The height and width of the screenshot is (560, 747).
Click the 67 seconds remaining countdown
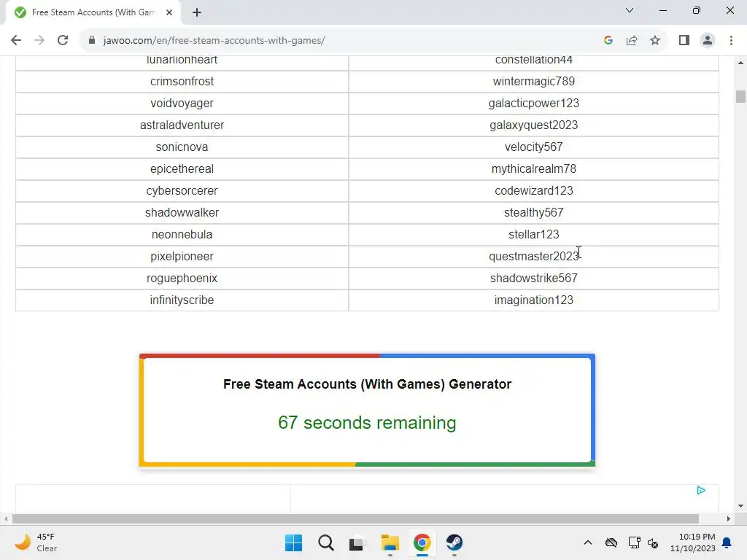pyautogui.click(x=367, y=423)
